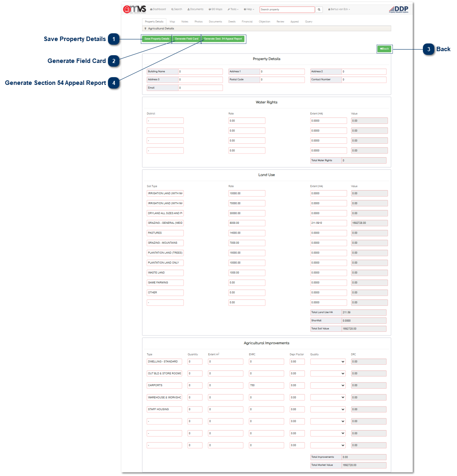Screen dimensions: 457x476
Task: Open the Financial tab
Action: (x=247, y=22)
